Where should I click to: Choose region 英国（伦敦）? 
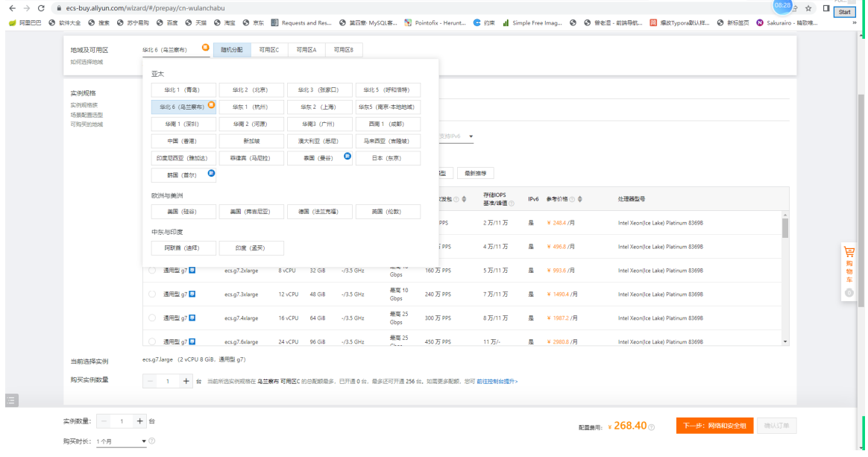tap(388, 211)
